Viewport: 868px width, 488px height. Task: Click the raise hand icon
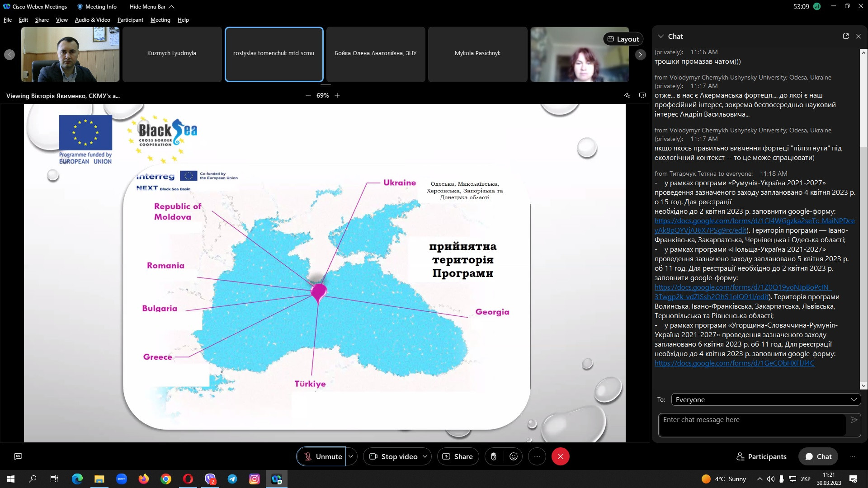click(x=494, y=456)
